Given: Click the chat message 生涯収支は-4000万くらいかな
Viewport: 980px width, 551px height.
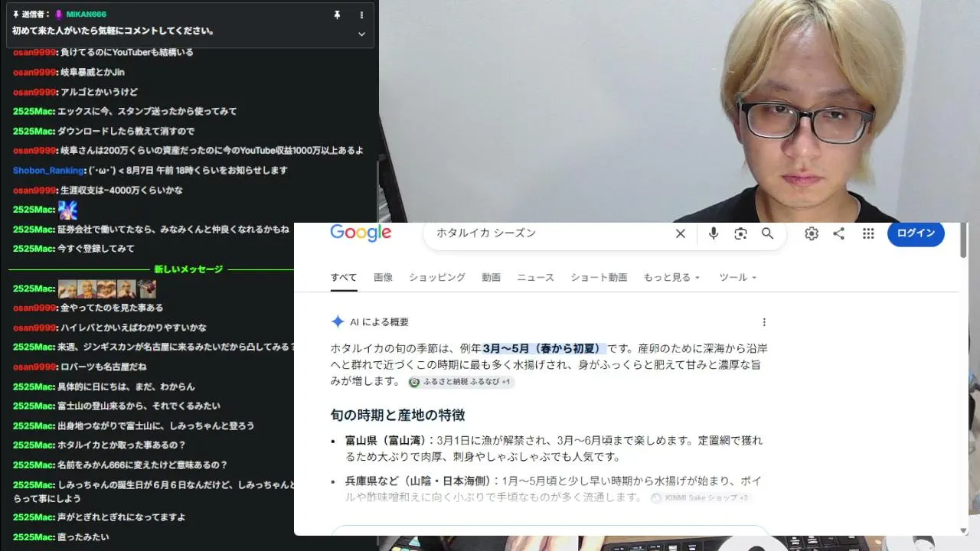Looking at the screenshot, I should [122, 190].
